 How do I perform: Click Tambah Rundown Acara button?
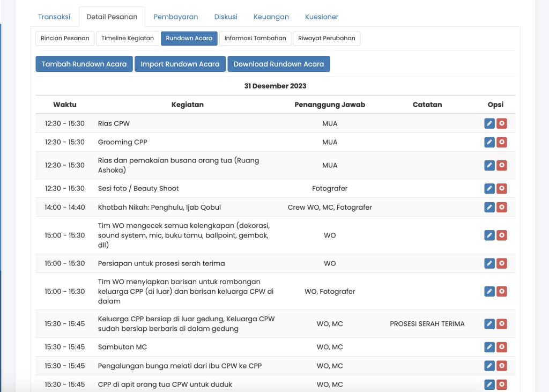(x=84, y=63)
